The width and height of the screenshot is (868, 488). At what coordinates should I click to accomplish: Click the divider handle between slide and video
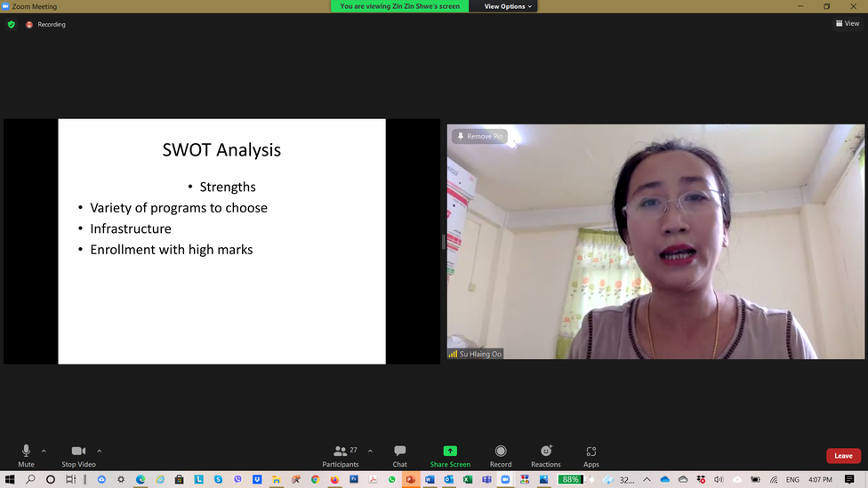click(x=444, y=242)
